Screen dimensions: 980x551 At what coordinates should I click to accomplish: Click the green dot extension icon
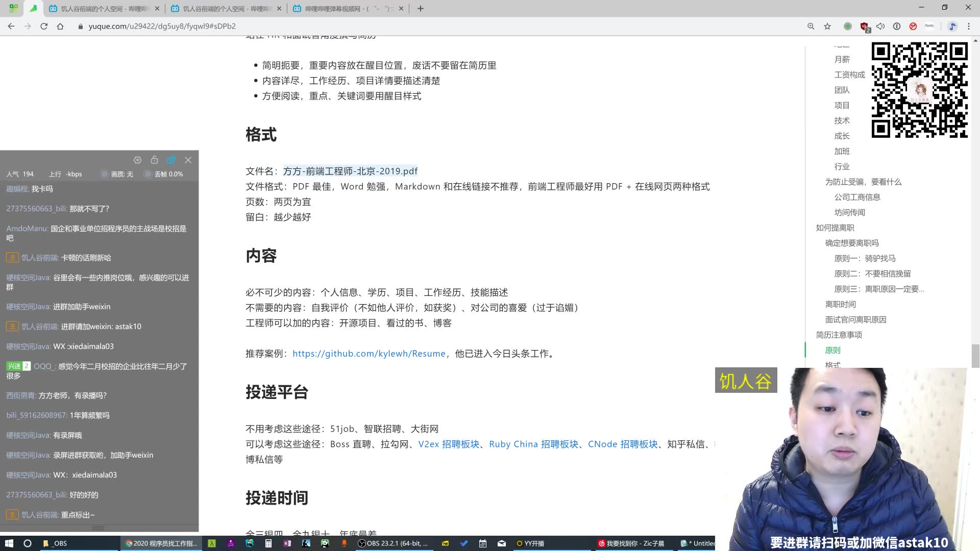pos(848,26)
